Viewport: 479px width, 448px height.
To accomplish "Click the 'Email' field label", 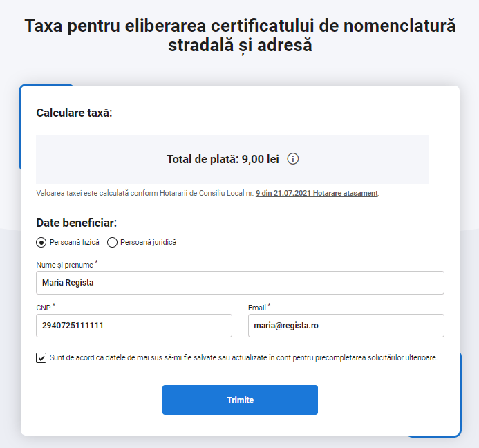I will pos(257,308).
